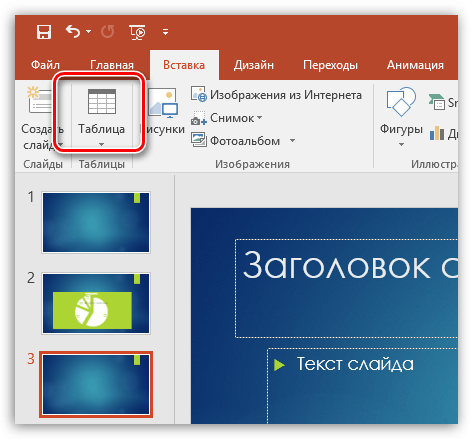Expand the Фотоальбом dropdown arrow
Screen dimensions: 473x439
[x=292, y=141]
